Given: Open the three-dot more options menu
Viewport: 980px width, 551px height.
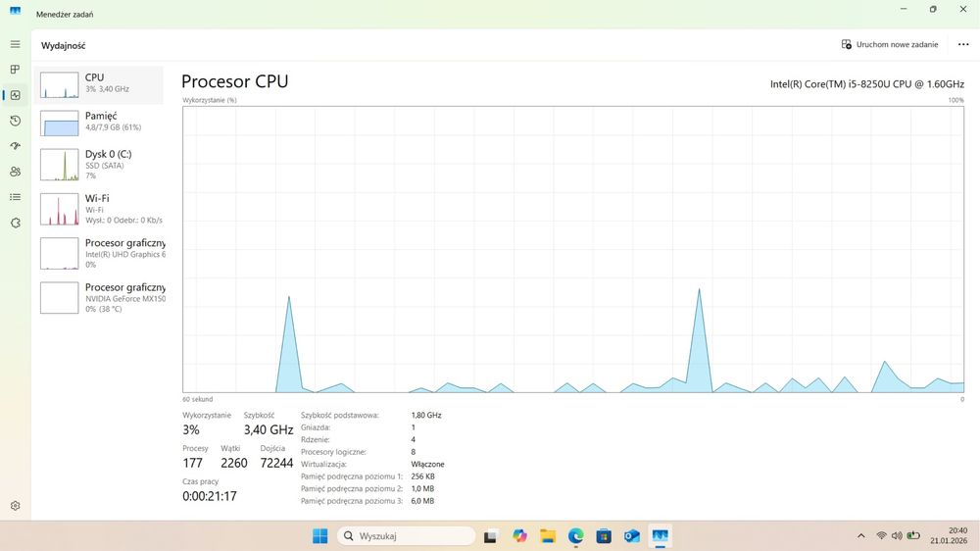Looking at the screenshot, I should (963, 44).
